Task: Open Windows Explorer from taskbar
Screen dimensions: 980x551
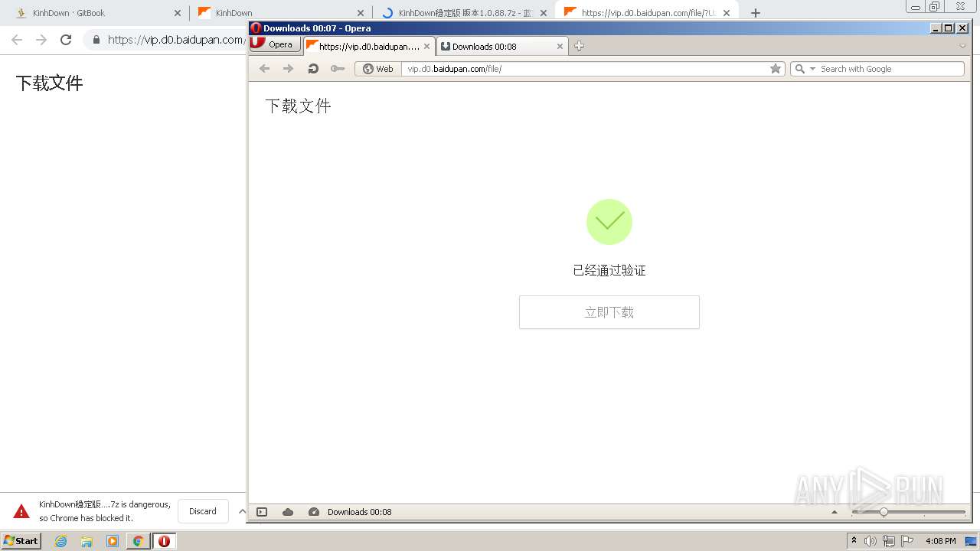Action: 87,541
